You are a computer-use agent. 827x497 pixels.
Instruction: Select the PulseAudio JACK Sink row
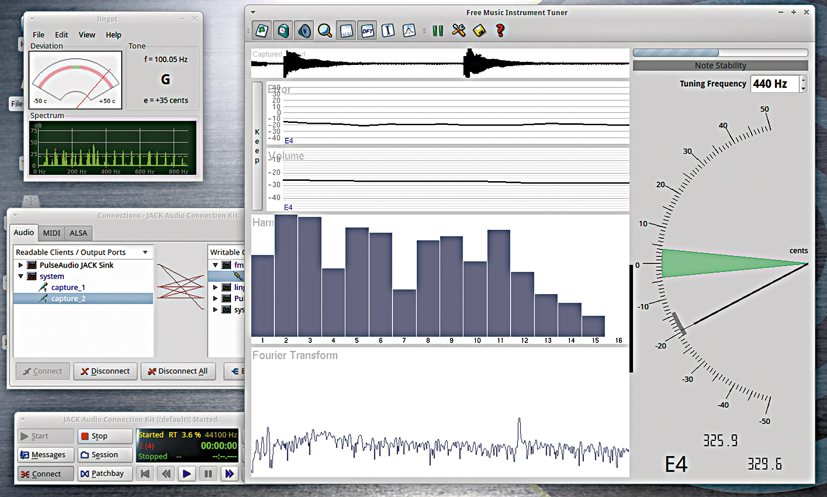pyautogui.click(x=83, y=265)
